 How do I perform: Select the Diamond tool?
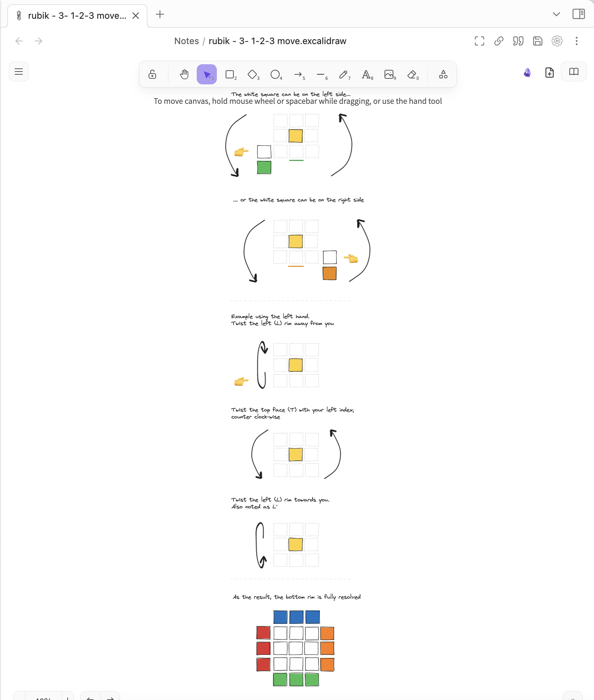pyautogui.click(x=252, y=74)
